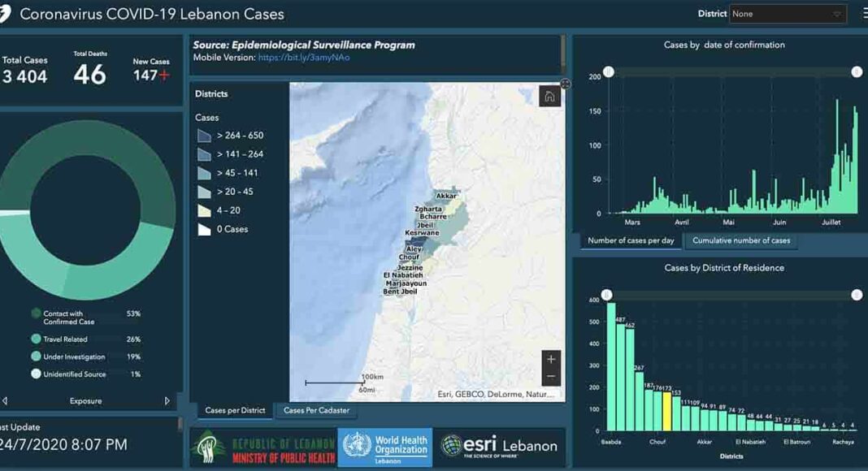Switch to the Cumulative number of cases tab
Screen dimensions: 868x471
click(740, 241)
